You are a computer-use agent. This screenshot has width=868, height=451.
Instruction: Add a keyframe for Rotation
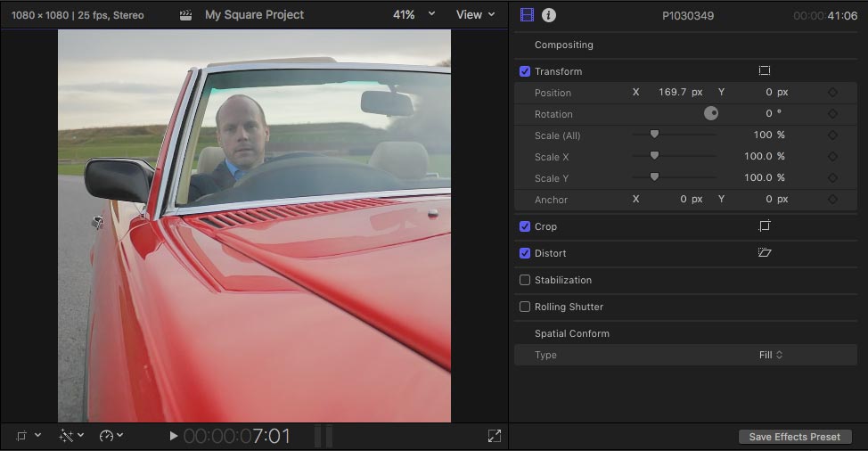[832, 113]
